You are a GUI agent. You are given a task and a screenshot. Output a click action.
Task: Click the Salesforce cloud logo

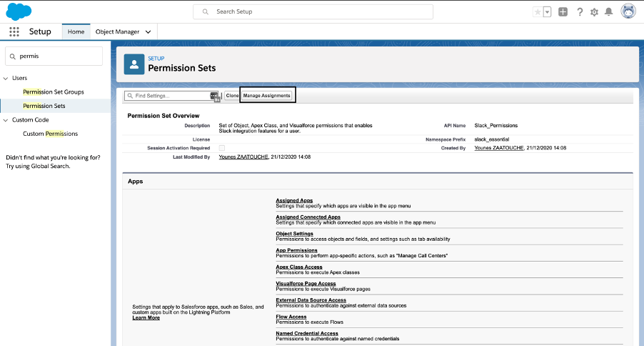click(x=19, y=11)
